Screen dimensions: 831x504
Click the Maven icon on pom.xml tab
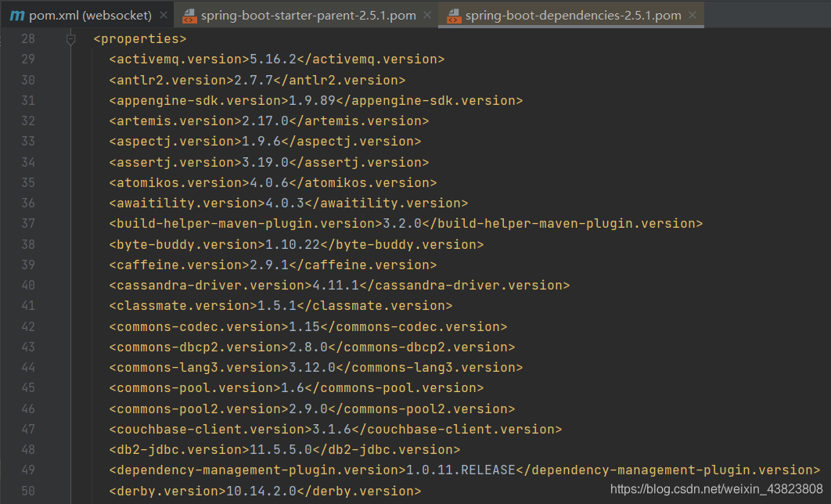pyautogui.click(x=16, y=16)
